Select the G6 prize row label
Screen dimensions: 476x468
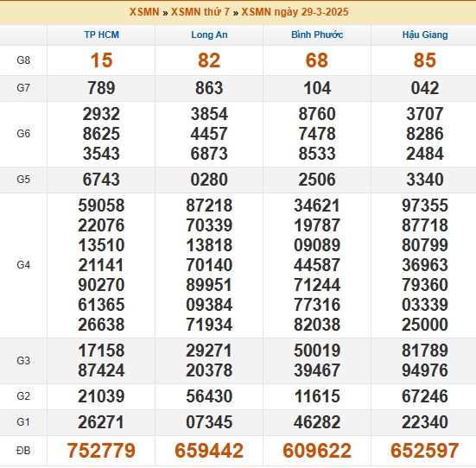23,134
